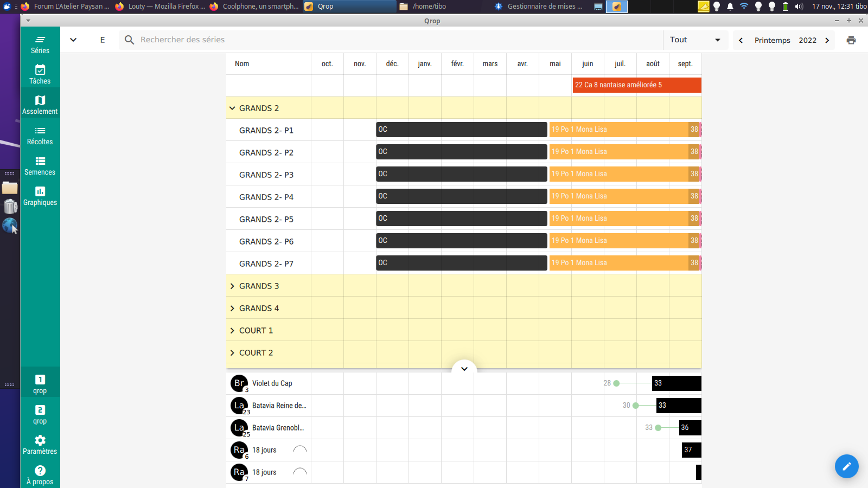Image resolution: width=868 pixels, height=488 pixels.
Task: Click the blue pencil edit button
Action: [x=846, y=466]
